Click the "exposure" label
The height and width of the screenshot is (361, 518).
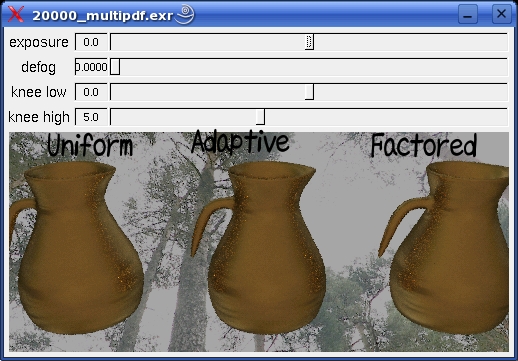point(39,42)
